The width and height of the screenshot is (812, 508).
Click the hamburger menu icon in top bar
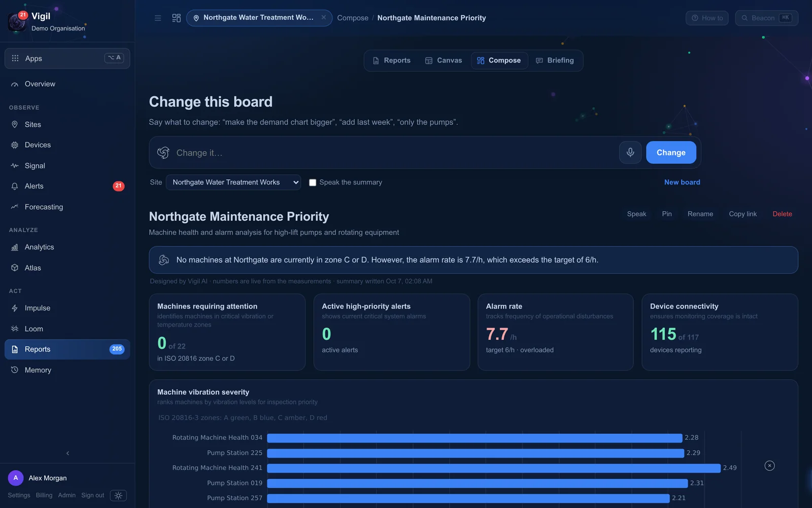(x=158, y=18)
